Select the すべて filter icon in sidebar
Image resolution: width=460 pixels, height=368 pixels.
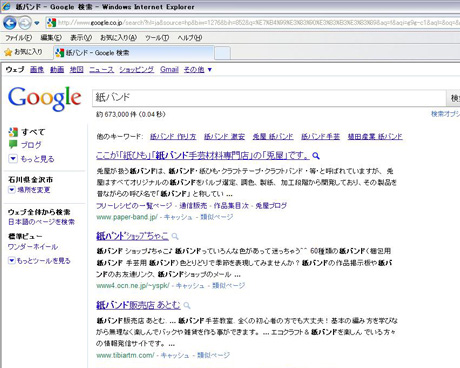coord(13,132)
